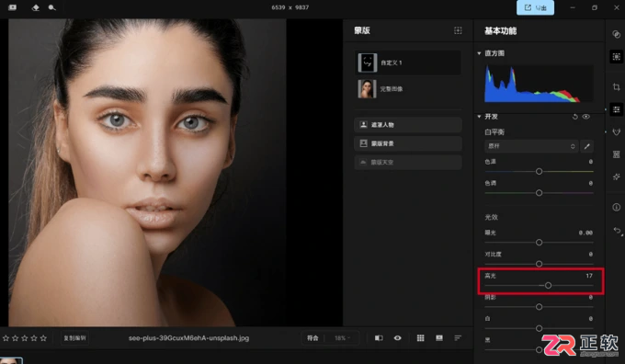Click the 对比度 slider handle

tap(539, 264)
